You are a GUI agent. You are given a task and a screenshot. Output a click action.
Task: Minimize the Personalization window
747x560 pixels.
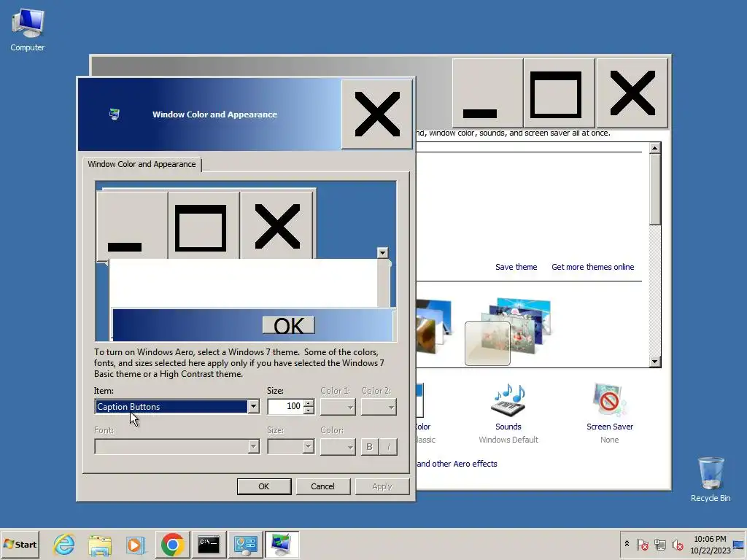click(x=487, y=93)
